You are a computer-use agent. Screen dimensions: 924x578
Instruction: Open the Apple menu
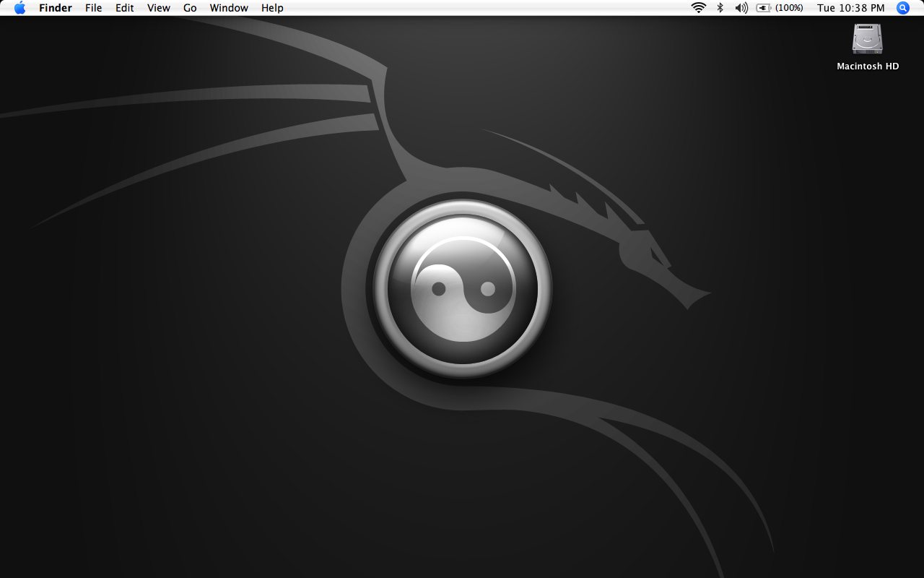(19, 8)
